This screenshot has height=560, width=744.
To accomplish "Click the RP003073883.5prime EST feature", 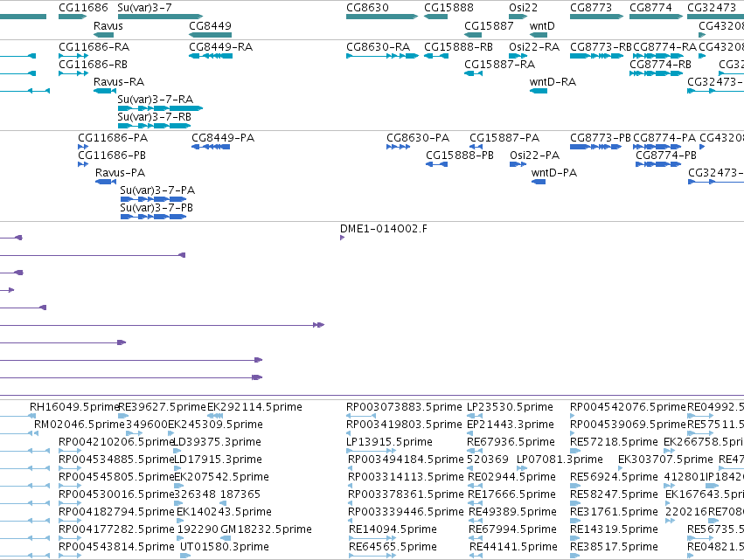I will 361,416.
